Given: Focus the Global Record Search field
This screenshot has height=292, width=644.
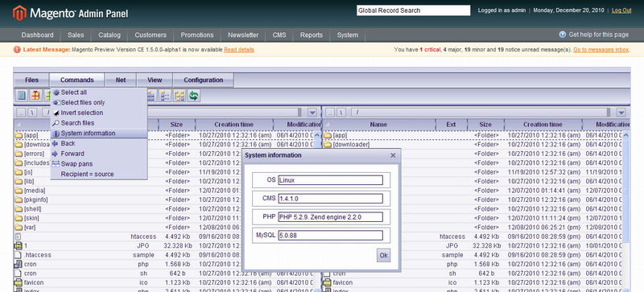Looking at the screenshot, I should coord(413,10).
